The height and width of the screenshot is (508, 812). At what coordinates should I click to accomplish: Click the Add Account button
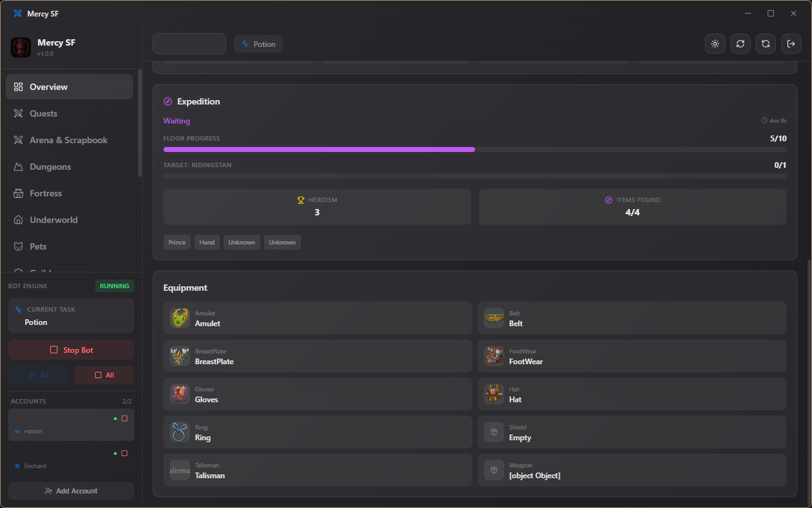[x=71, y=491]
